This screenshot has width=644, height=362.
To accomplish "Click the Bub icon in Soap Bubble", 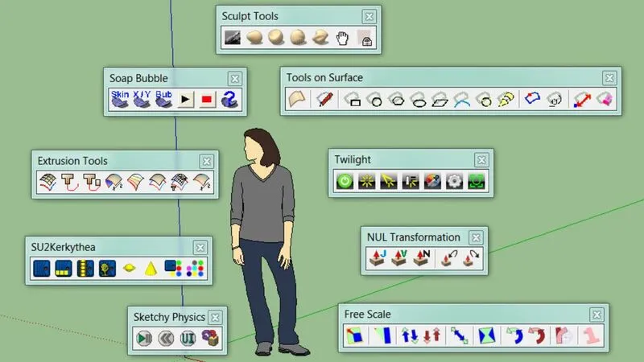I will 163,99.
